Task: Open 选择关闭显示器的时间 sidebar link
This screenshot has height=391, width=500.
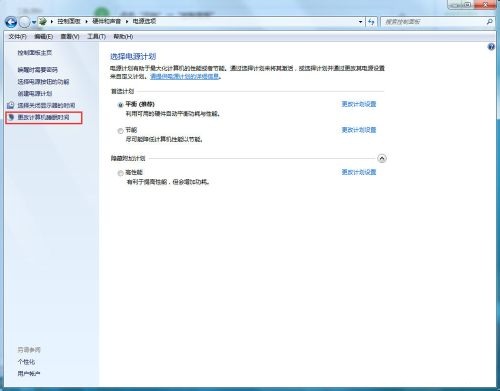Action: [x=46, y=105]
